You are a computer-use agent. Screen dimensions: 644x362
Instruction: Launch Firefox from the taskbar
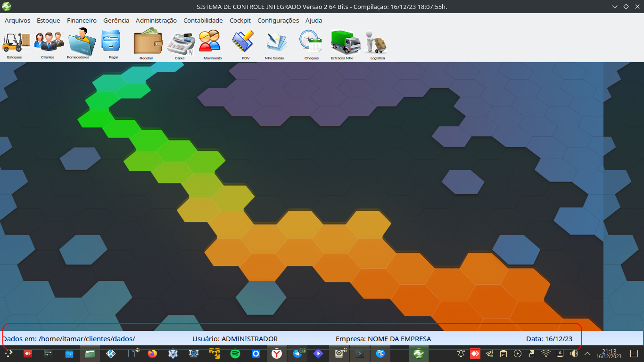152,354
